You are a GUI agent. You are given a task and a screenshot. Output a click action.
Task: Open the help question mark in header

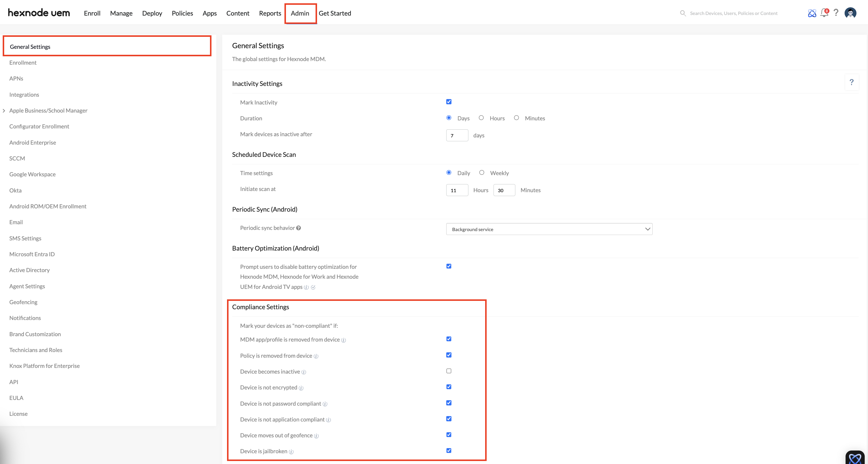(x=836, y=13)
